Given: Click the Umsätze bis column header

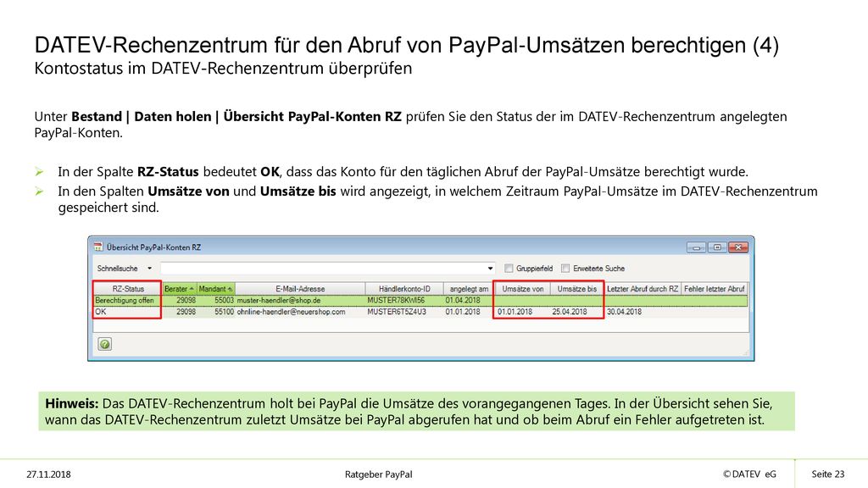Looking at the screenshot, I should (x=576, y=289).
